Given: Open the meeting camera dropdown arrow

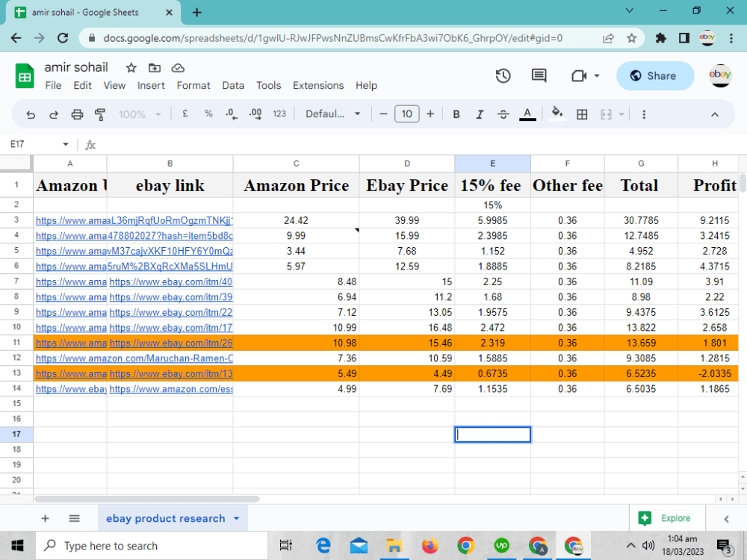Looking at the screenshot, I should pos(596,75).
